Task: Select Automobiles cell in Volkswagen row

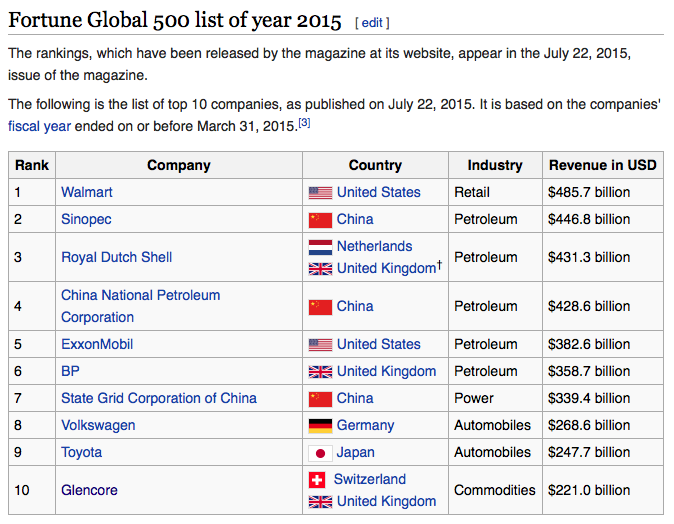Action: pyautogui.click(x=495, y=425)
